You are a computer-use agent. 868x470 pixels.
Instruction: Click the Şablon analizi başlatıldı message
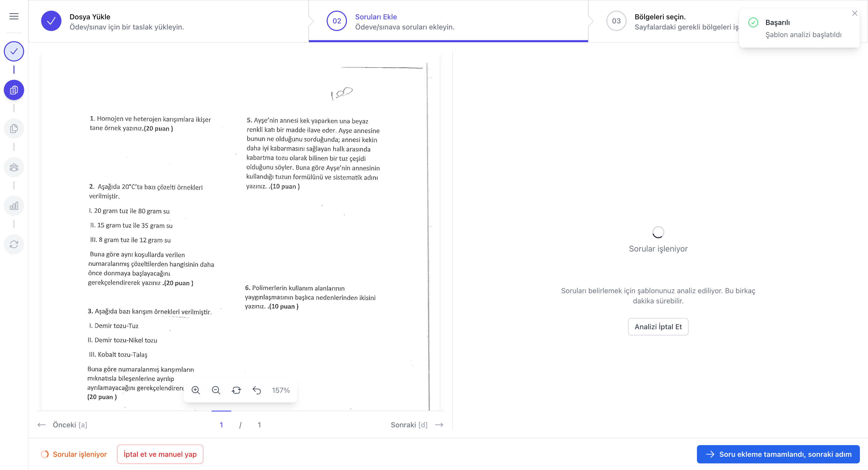(803, 34)
